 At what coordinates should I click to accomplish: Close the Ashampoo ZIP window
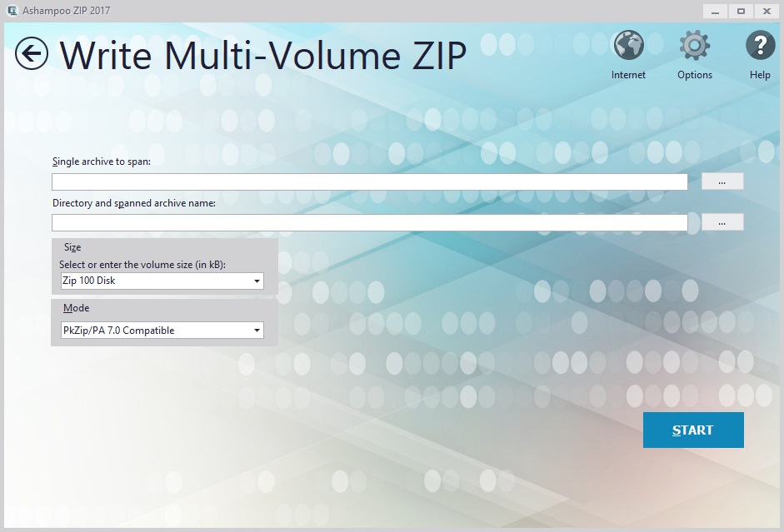point(765,11)
